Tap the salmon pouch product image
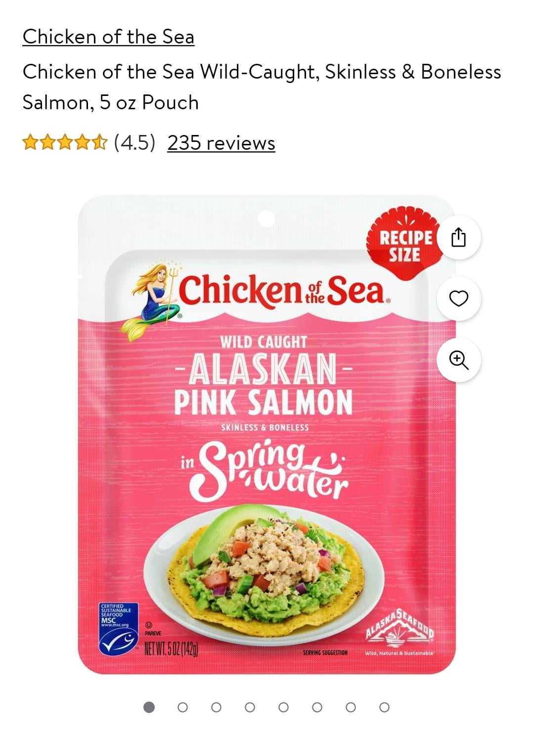 pyautogui.click(x=267, y=434)
